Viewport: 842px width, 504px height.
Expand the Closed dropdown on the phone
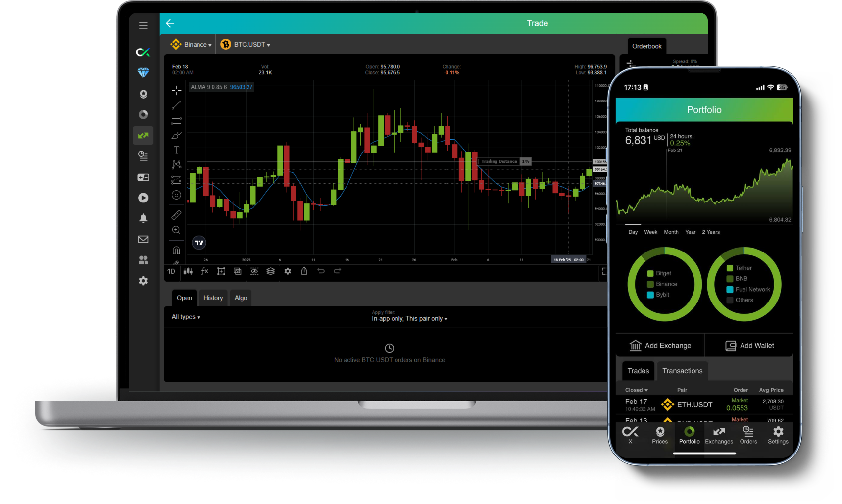637,390
